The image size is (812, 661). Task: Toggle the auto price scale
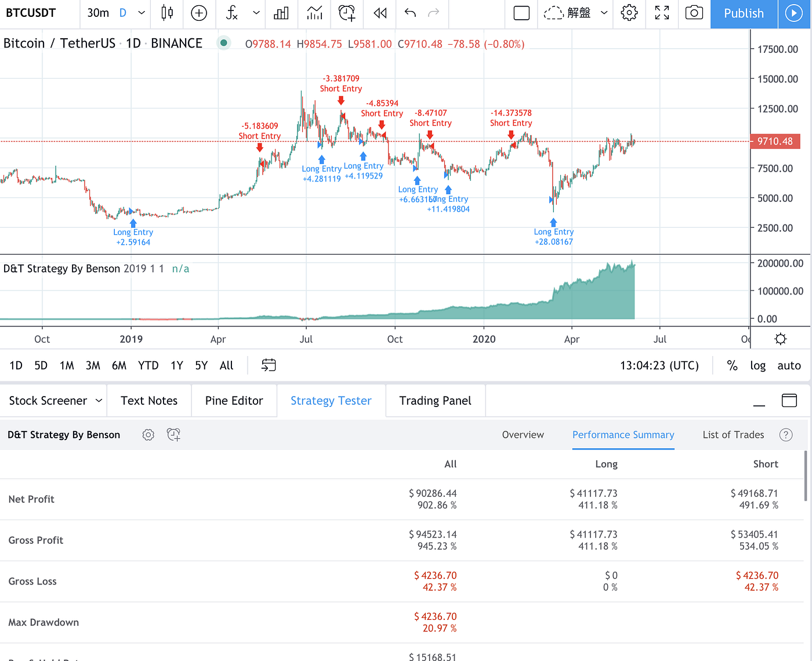(x=789, y=366)
